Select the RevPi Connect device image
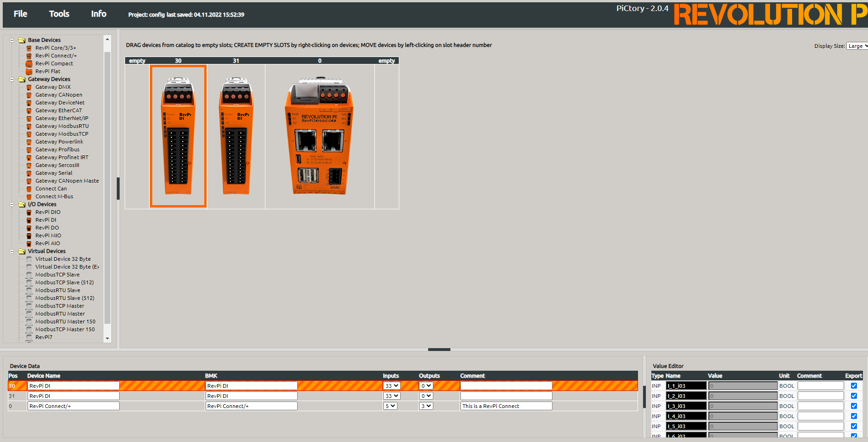Viewport: 868px width, 442px height. coord(320,136)
